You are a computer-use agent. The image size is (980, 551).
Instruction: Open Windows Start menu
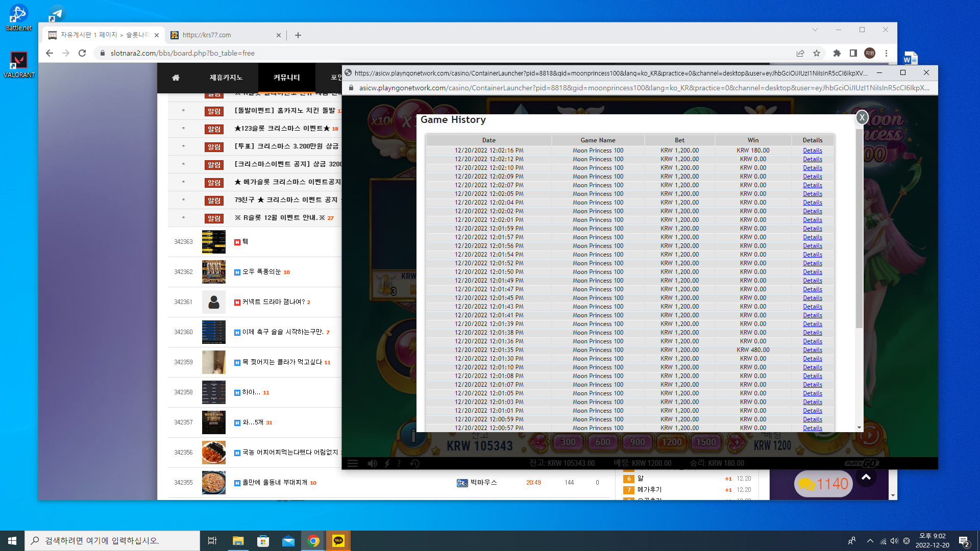pos(12,541)
